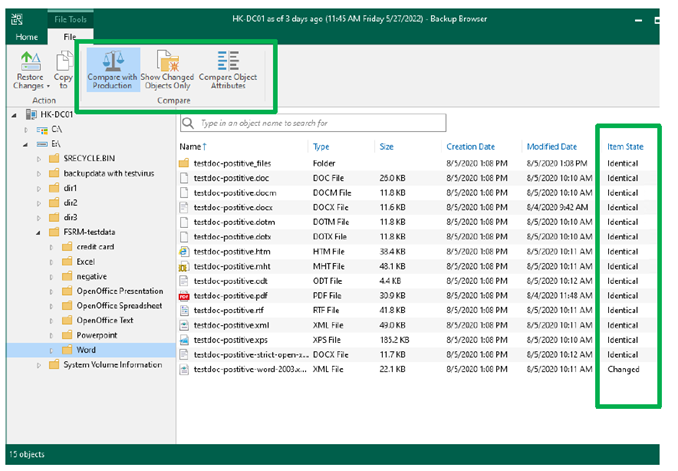678x471 pixels.
Task: Click the application logo icon in title bar
Action: coord(17,19)
